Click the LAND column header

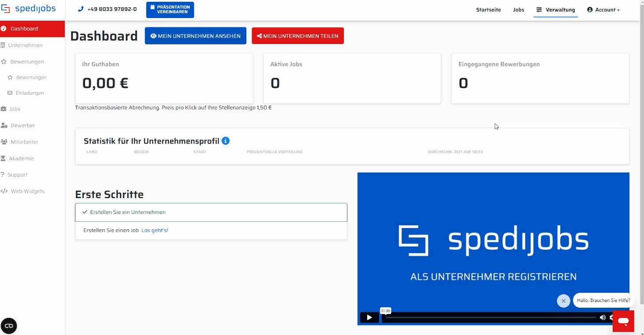tap(92, 152)
